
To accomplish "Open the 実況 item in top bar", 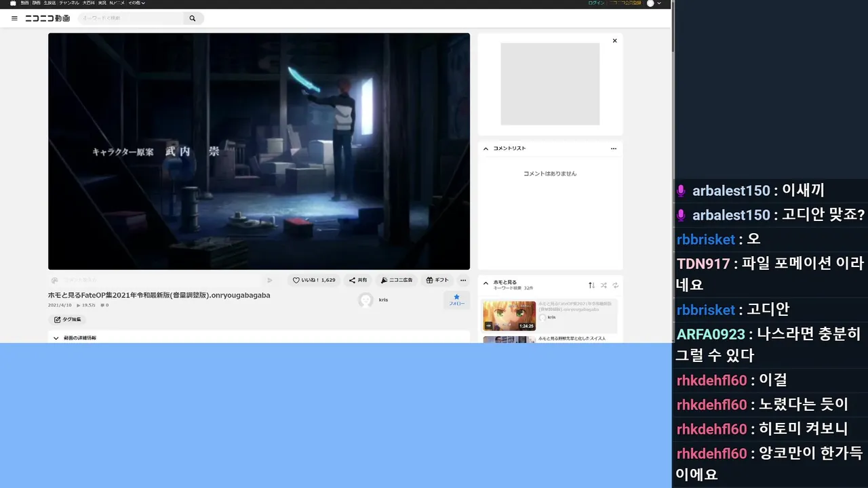I will tap(102, 3).
